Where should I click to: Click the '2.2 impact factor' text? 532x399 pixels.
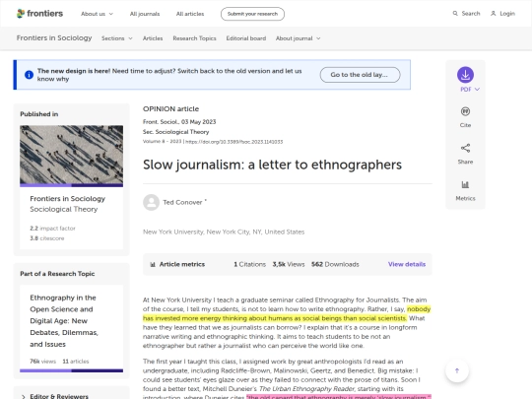(x=52, y=229)
